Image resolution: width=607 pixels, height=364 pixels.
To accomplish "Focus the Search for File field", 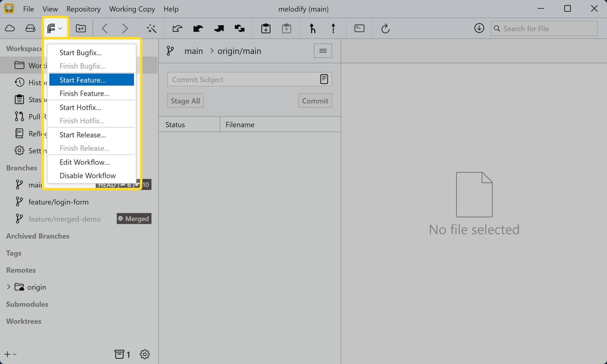I will click(x=544, y=29).
